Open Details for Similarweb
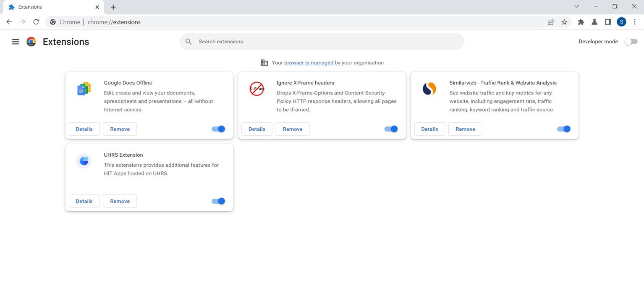The width and height of the screenshot is (644, 294). (x=429, y=129)
